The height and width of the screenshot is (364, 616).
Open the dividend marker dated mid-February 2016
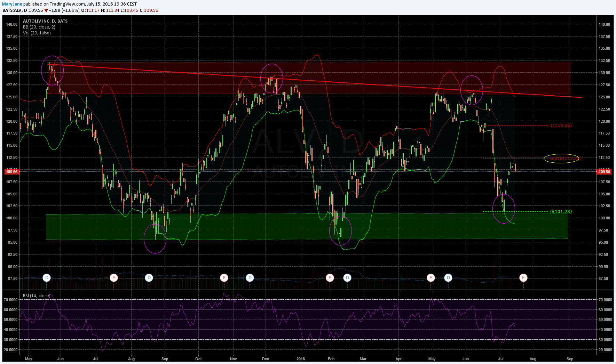(347, 278)
